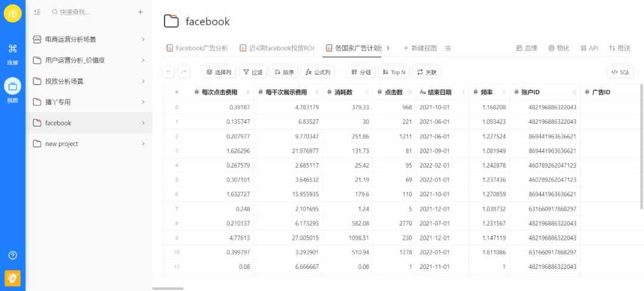Click the 血缘 lineage button
This screenshot has width=644, height=291.
pos(527,48)
